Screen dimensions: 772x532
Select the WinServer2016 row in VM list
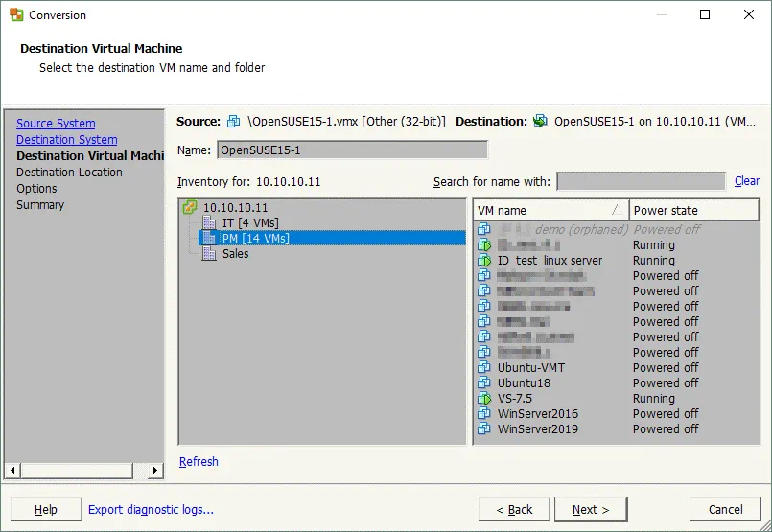[x=537, y=414]
